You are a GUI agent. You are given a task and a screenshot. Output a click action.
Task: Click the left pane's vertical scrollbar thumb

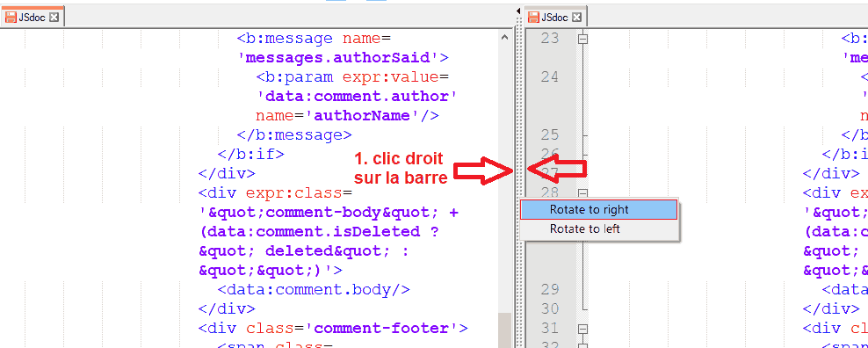[x=504, y=330]
